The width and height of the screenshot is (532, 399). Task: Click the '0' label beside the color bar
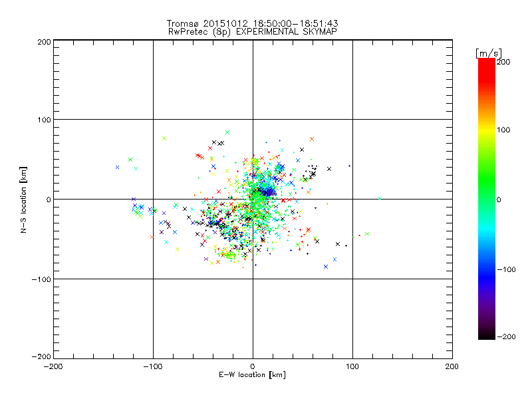499,200
